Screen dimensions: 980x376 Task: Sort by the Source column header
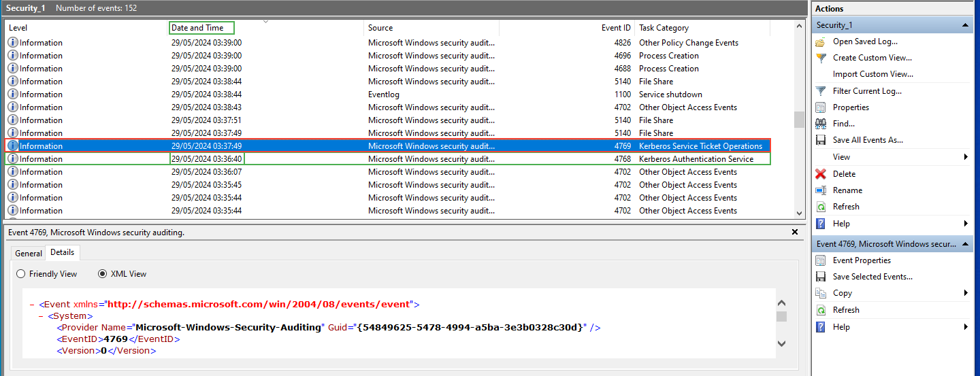coord(431,28)
